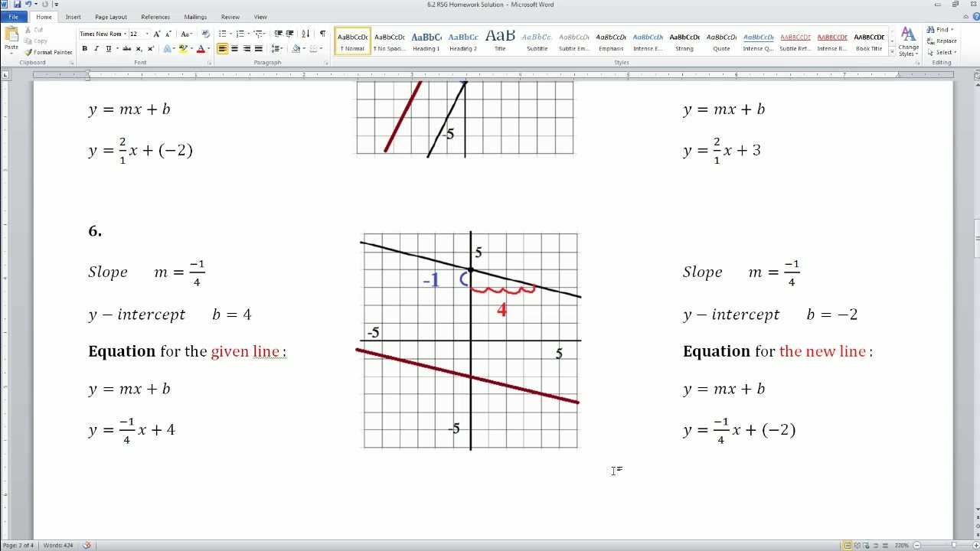Click the Undo arrow icon
Viewport: 980px width, 551px height.
(27, 5)
